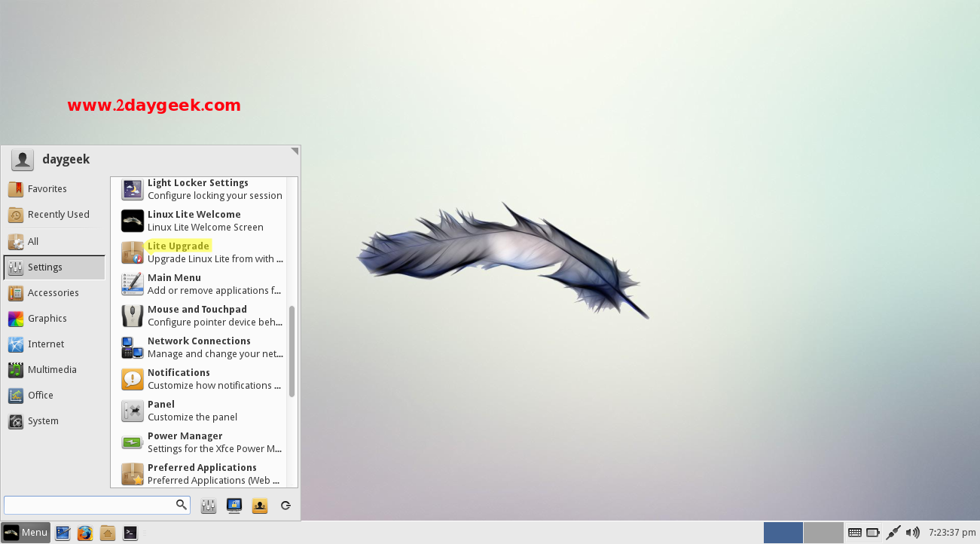The height and width of the screenshot is (544, 980).
Task: Click the network connection tray icon
Action: (x=893, y=533)
